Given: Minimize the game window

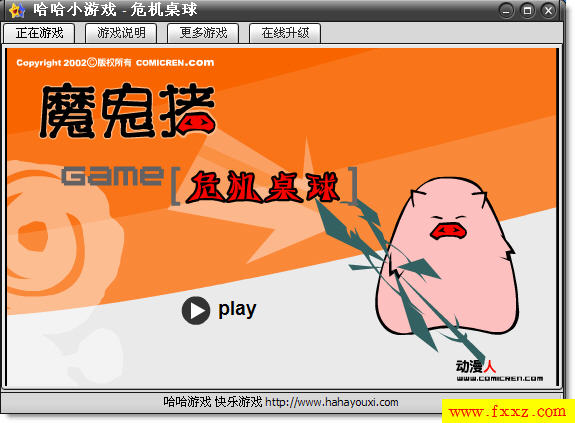Looking at the screenshot, I should [506, 10].
